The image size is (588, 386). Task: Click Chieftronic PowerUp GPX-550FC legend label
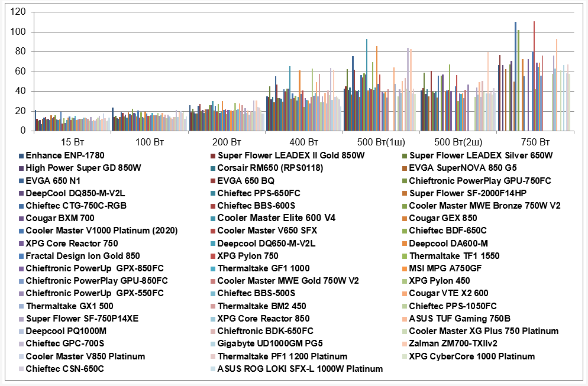95,293
